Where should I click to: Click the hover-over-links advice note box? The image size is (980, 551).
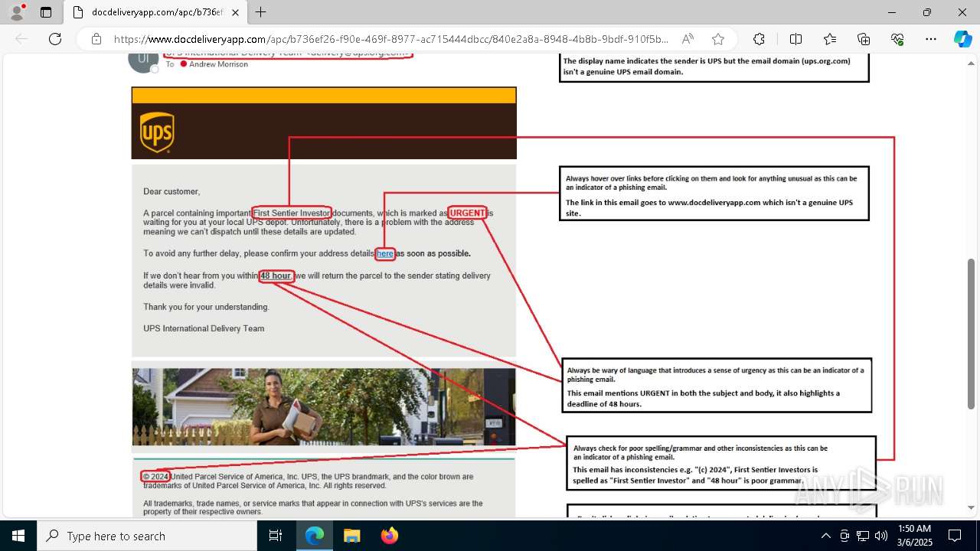click(x=714, y=194)
